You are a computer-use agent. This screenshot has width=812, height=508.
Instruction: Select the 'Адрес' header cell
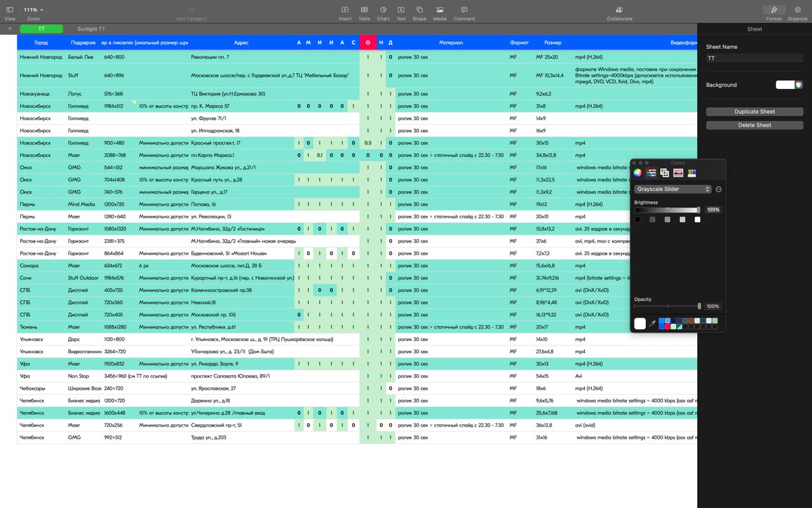coord(241,43)
